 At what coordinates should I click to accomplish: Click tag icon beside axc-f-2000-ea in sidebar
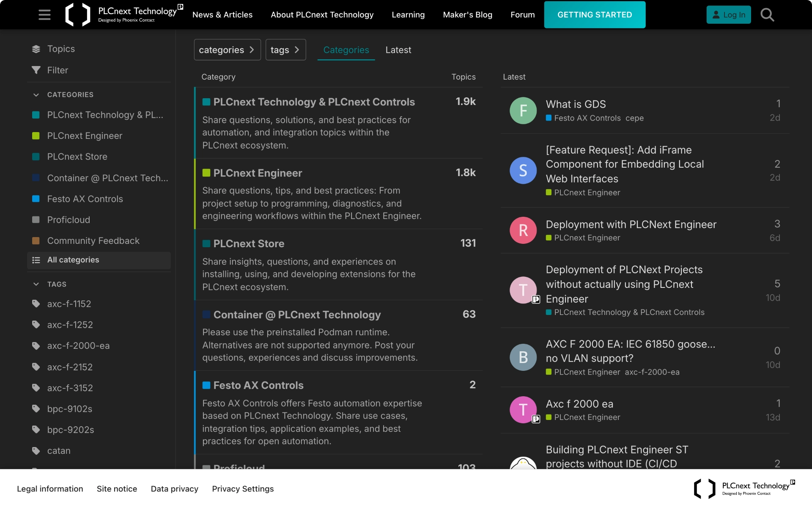(36, 345)
